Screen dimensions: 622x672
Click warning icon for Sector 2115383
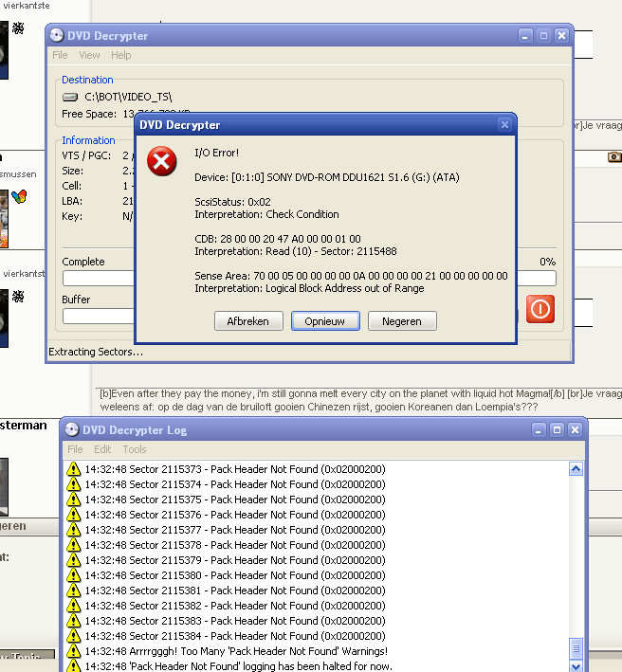[x=74, y=621]
